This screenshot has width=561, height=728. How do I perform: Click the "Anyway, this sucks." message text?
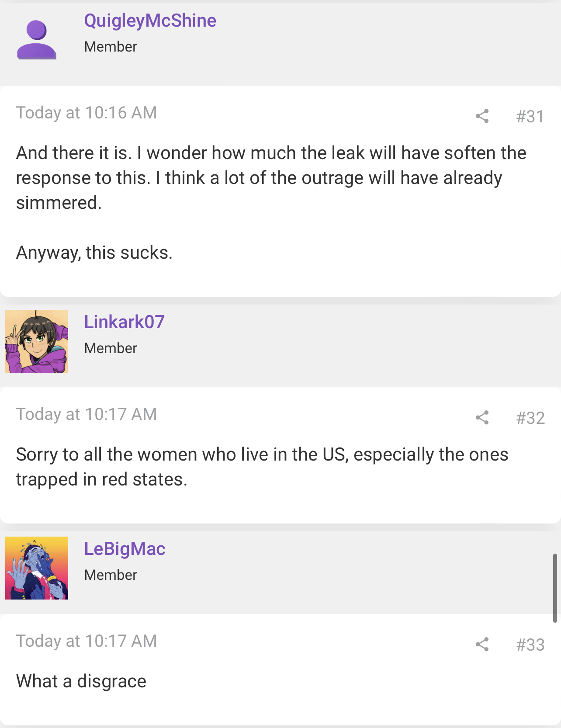point(94,253)
